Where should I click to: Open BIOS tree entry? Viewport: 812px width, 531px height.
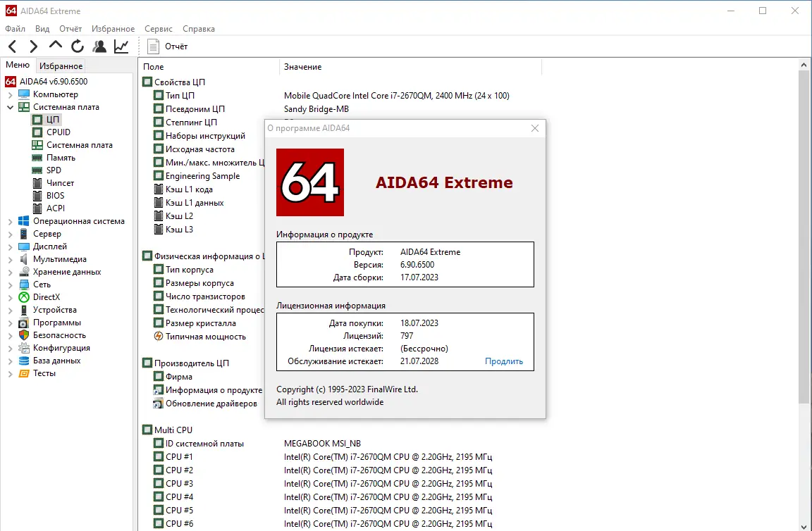pos(56,196)
